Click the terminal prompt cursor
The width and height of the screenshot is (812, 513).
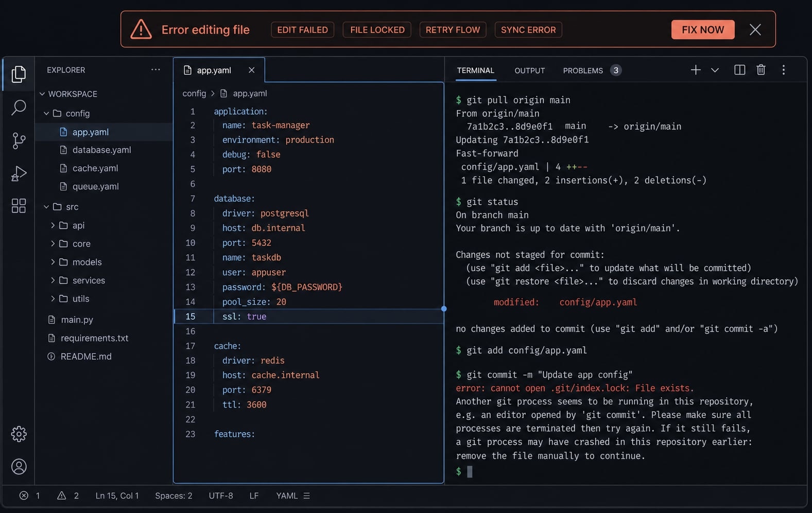pos(470,471)
